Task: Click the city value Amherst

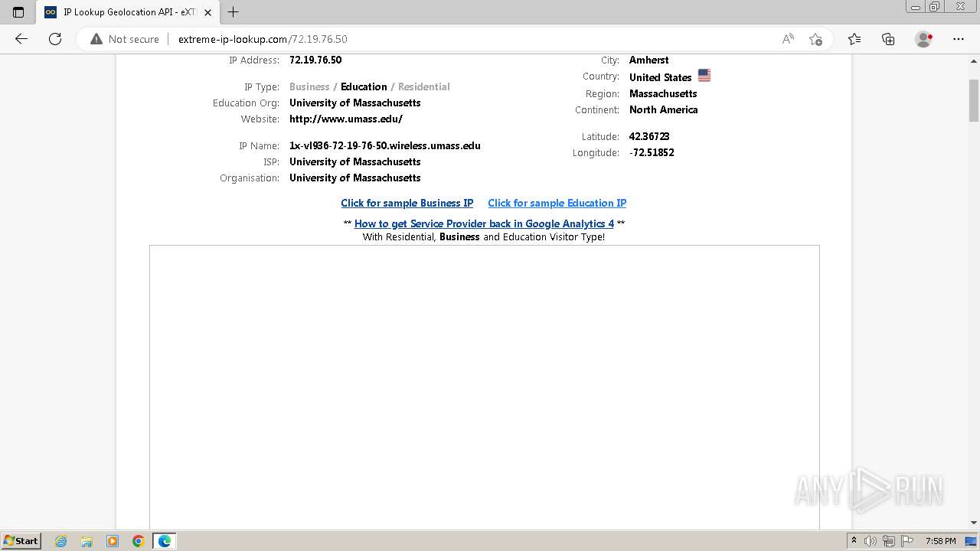Action: pos(649,60)
